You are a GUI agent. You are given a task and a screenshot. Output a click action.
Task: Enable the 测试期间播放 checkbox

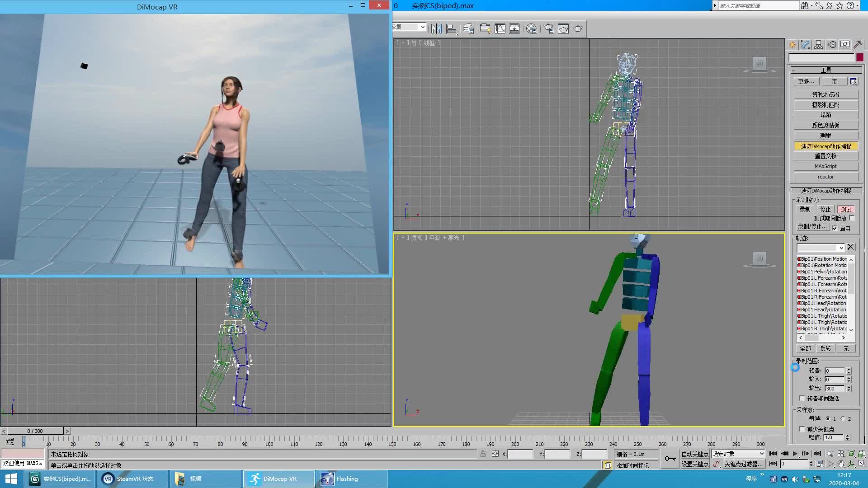[x=852, y=218]
